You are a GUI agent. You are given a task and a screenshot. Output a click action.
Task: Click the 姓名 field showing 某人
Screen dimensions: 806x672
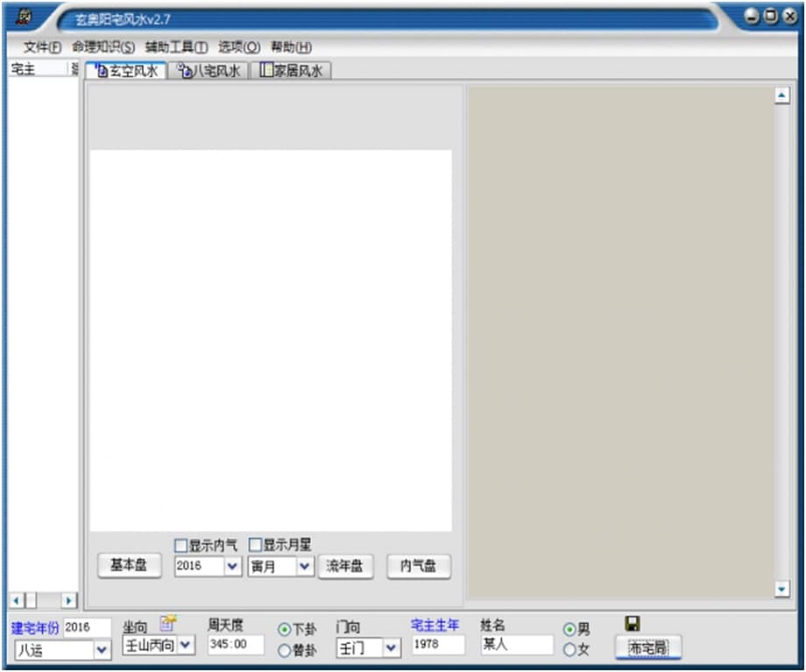click(517, 644)
